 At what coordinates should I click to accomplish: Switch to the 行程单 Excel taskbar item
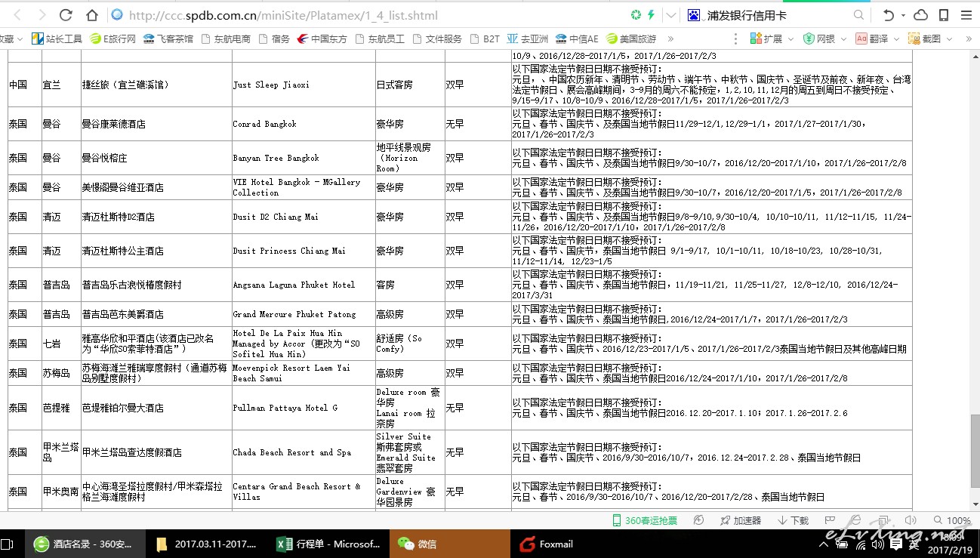click(328, 544)
